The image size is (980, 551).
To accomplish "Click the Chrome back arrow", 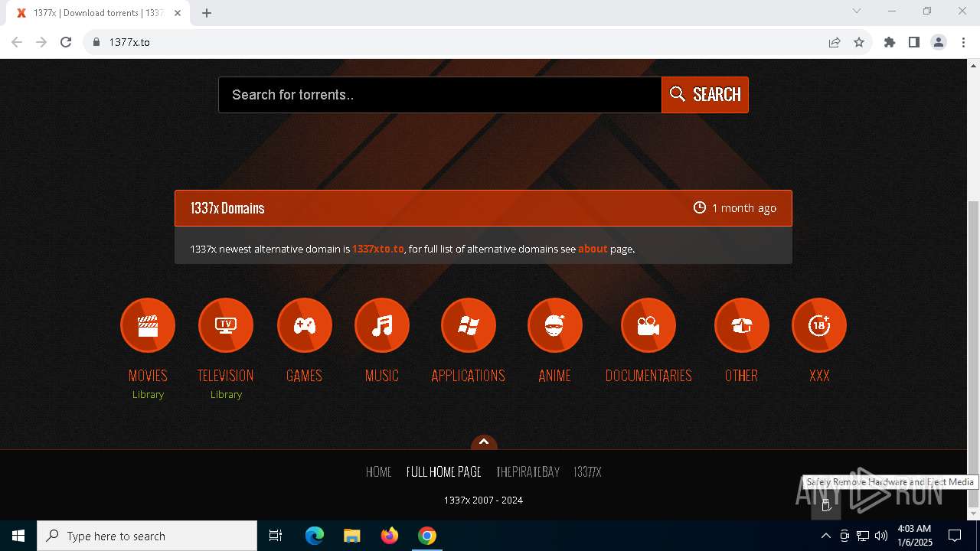I will pyautogui.click(x=17, y=42).
